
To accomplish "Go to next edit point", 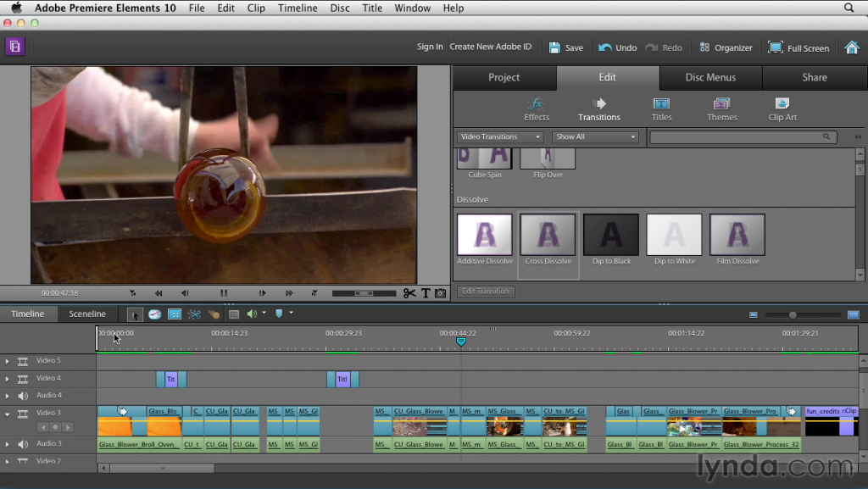I will coord(314,293).
